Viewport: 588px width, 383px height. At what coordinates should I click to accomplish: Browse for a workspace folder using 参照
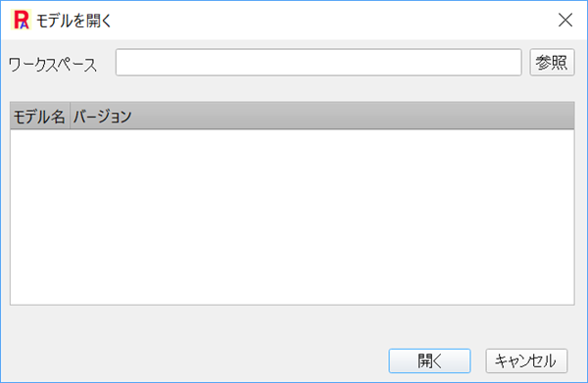552,63
